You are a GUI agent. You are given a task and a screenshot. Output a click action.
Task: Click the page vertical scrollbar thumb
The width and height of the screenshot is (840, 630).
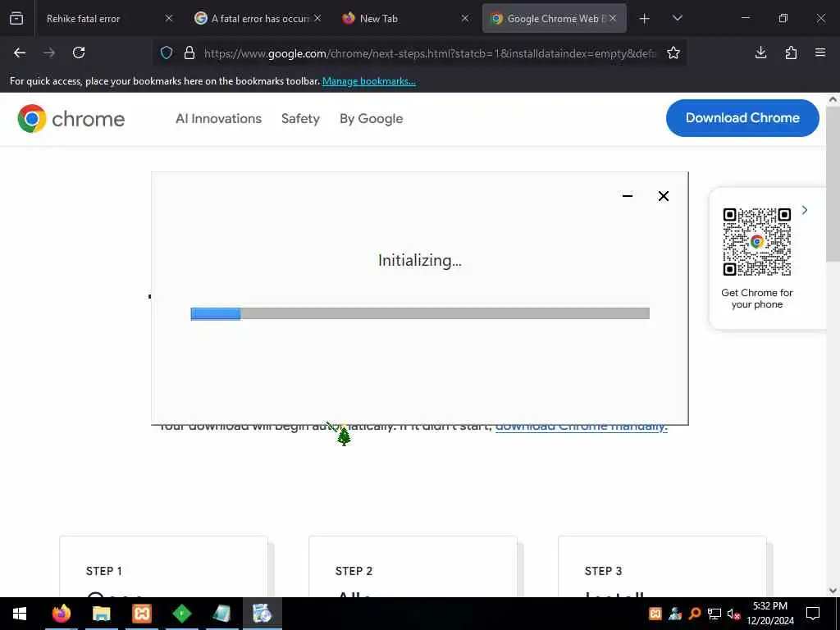click(x=833, y=184)
